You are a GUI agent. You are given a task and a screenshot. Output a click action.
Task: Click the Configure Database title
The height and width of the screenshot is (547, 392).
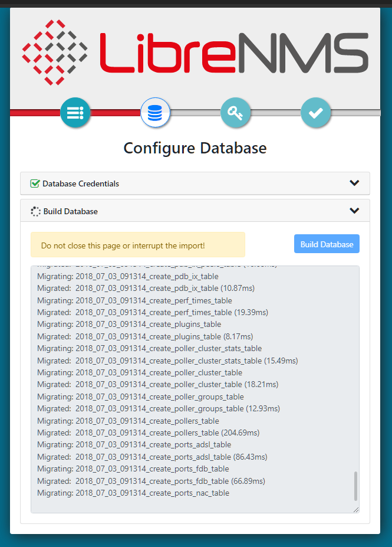[195, 148]
